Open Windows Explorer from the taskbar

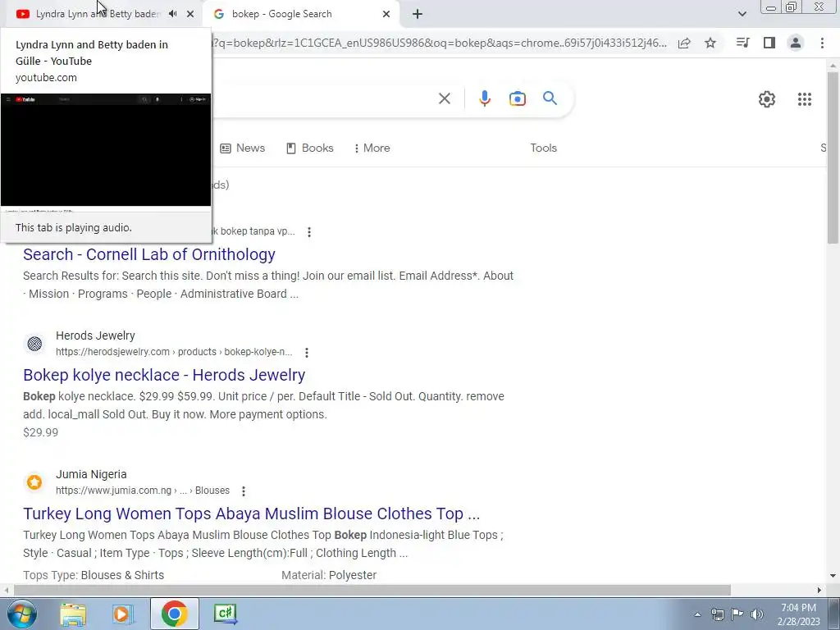pos(73,614)
